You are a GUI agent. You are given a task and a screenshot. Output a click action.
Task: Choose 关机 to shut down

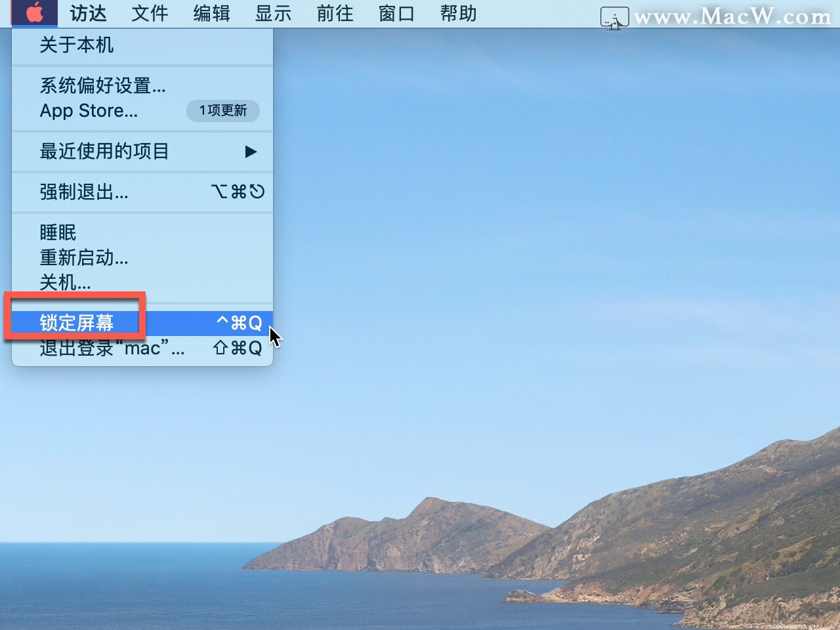point(66,283)
